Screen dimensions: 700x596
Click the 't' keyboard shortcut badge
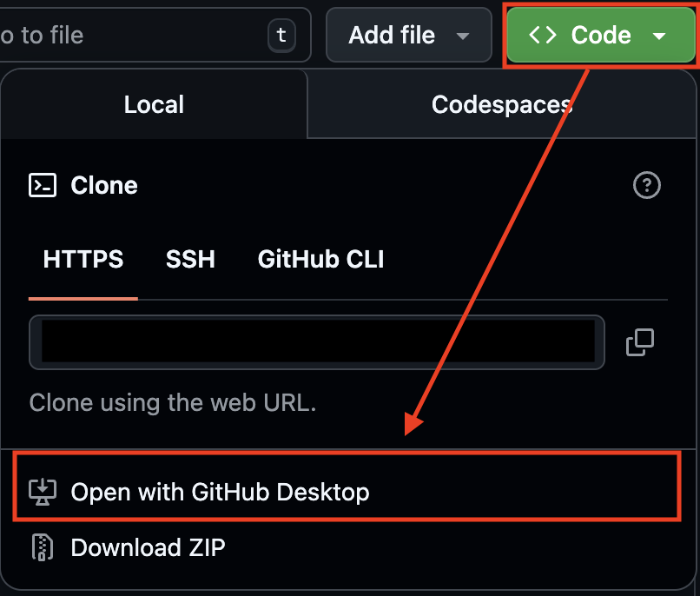pos(280,36)
